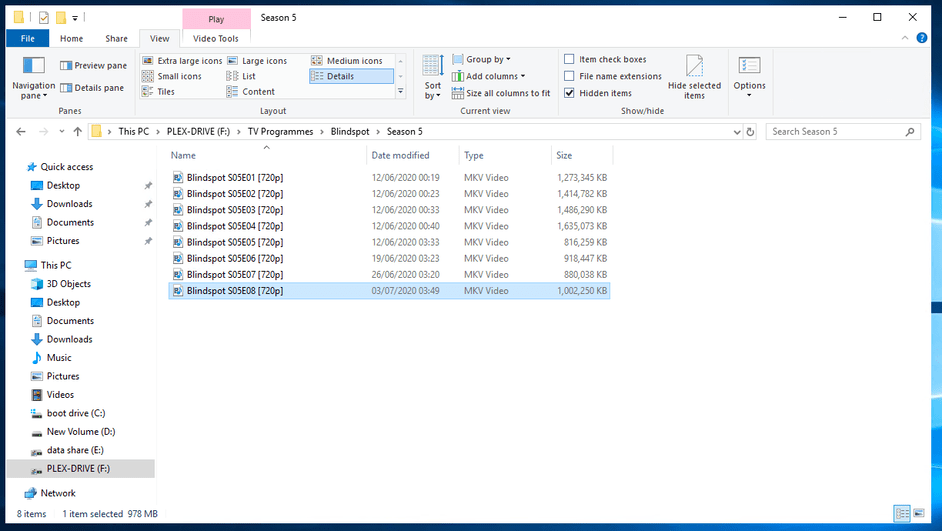This screenshot has height=531, width=942.
Task: Sort files by Name column
Action: [266, 155]
